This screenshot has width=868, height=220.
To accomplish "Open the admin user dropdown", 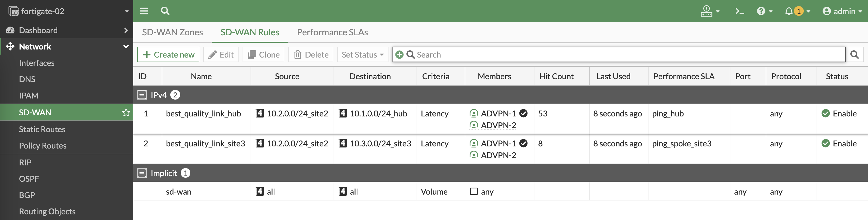I will point(842,11).
